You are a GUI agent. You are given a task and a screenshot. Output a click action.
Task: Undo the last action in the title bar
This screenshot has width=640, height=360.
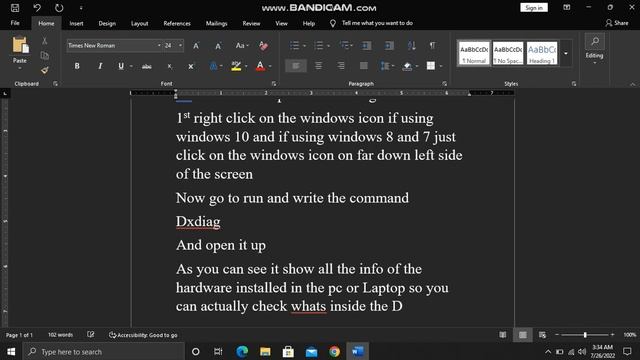click(x=37, y=8)
